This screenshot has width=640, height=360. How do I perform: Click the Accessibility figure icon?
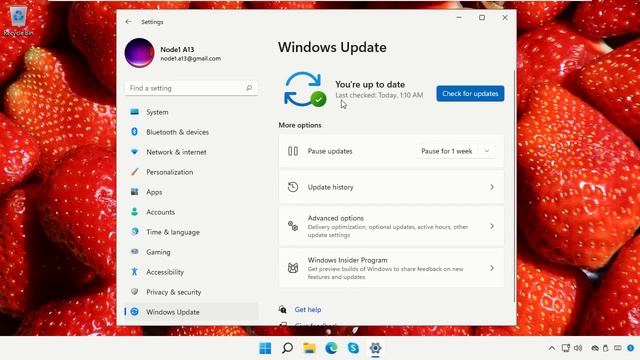tap(134, 271)
